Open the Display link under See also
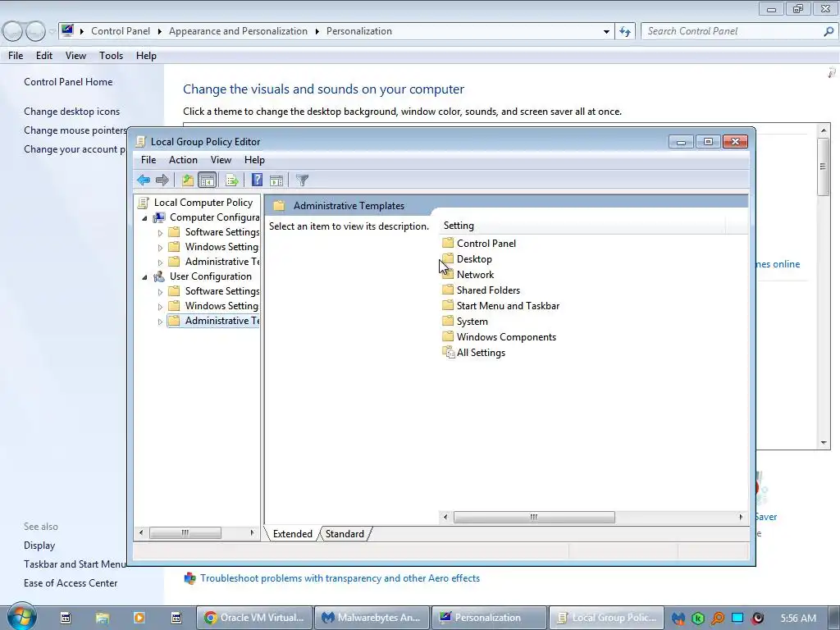The image size is (840, 630). pos(39,546)
